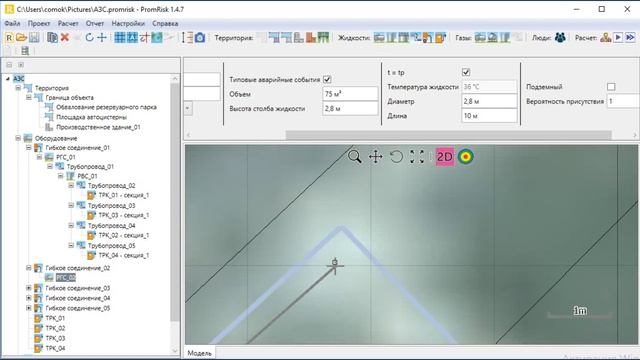Click the expand-all button above the tree
The image size is (640, 360).
pos(21,64)
